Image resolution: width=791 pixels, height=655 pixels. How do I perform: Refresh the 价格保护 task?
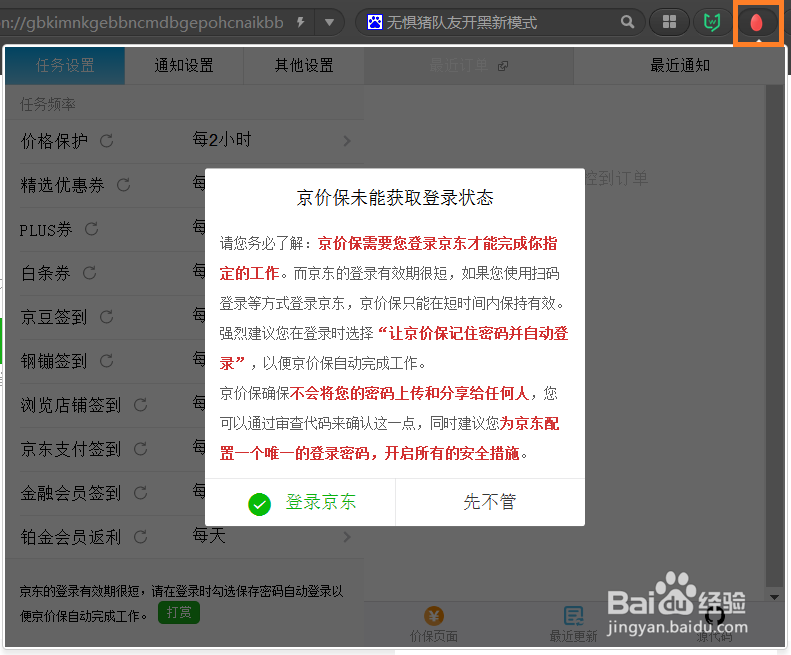click(x=106, y=141)
